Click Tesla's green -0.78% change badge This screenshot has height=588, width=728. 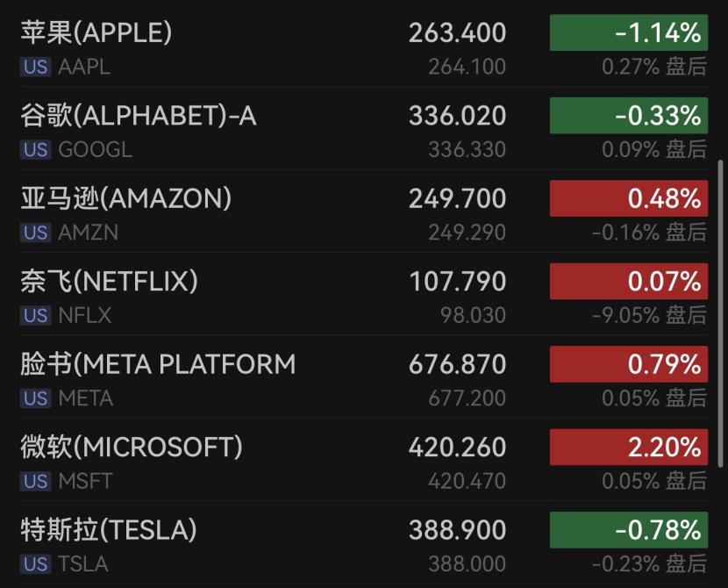628,530
